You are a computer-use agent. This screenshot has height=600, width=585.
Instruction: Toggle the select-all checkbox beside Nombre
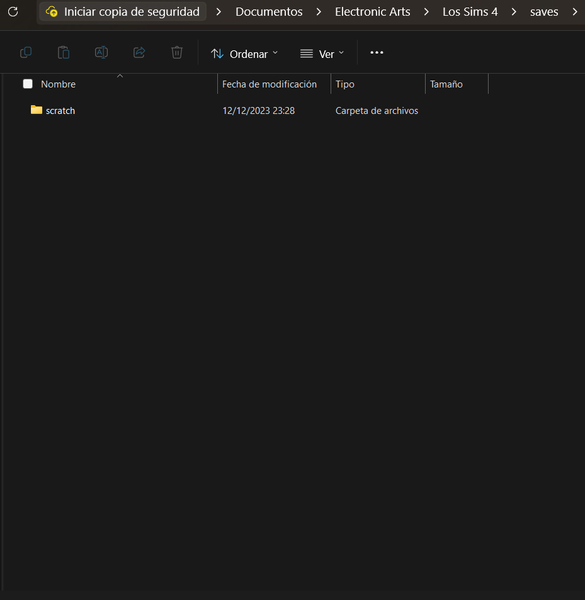tap(28, 84)
